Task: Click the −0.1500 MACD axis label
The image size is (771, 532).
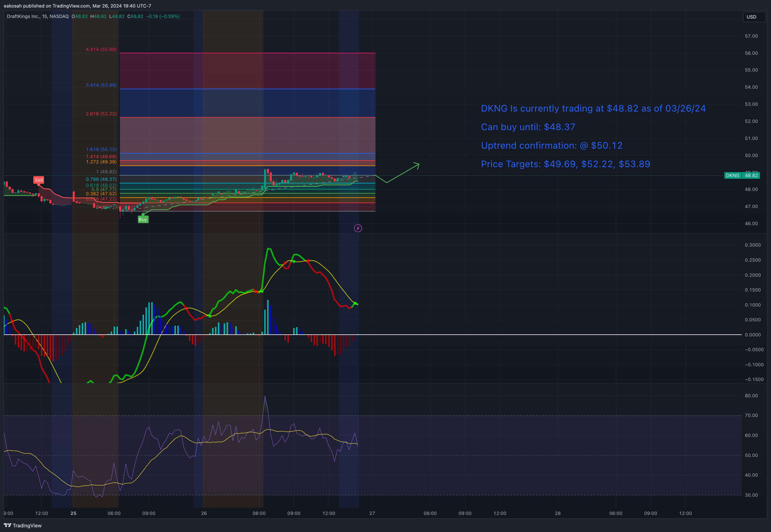Action: (x=754, y=379)
